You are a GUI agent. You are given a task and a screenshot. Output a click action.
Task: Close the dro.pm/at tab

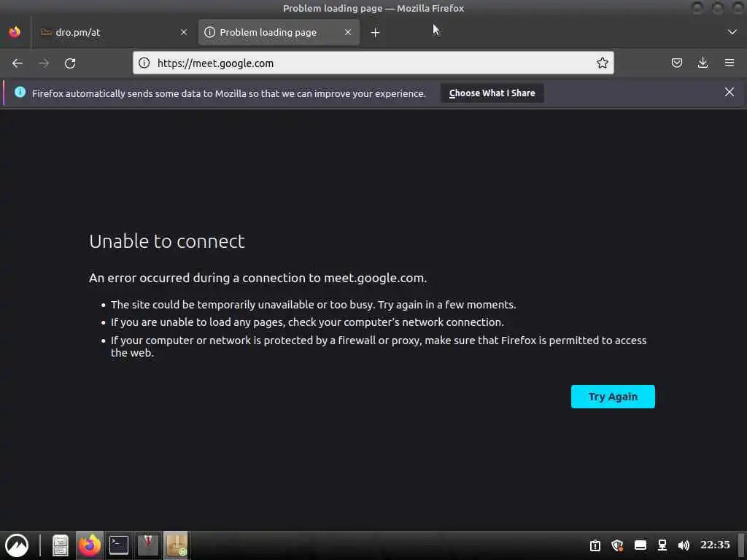point(184,32)
